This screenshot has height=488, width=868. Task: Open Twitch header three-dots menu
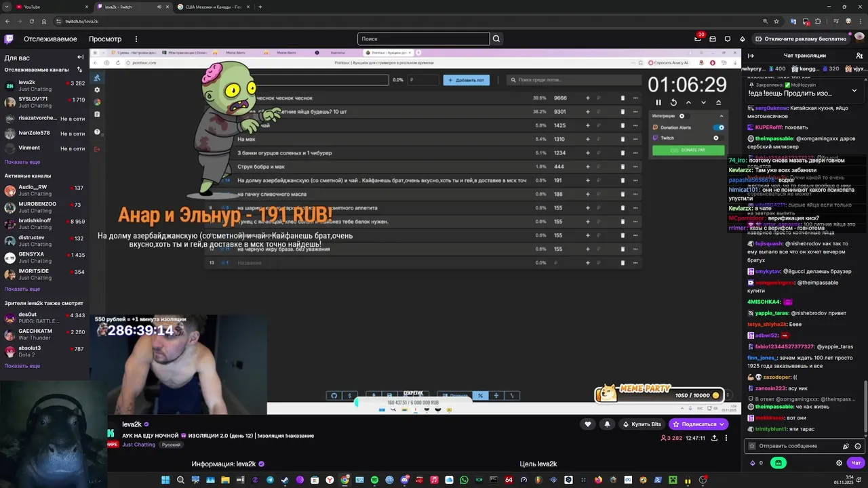click(x=136, y=39)
